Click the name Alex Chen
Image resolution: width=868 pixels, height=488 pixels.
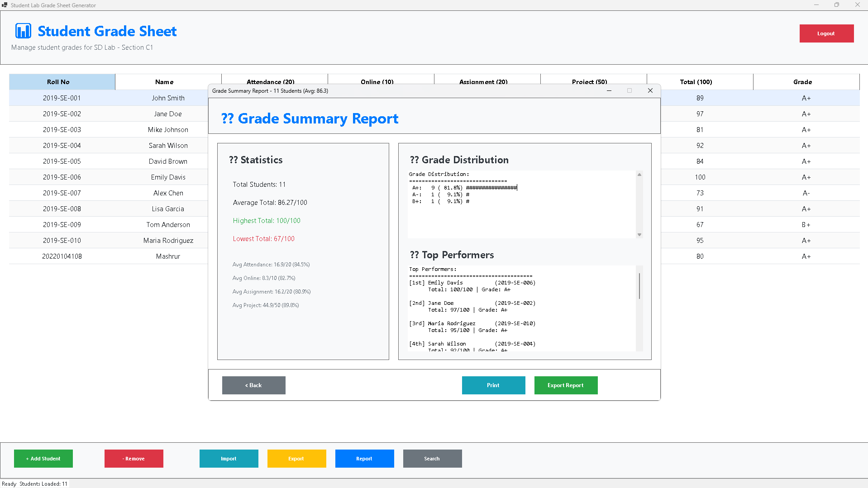pos(168,193)
